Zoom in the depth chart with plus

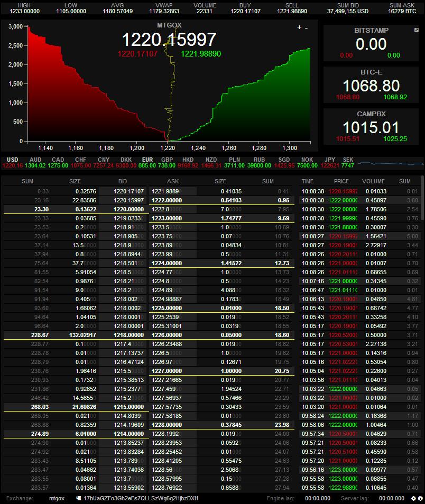[299, 27]
